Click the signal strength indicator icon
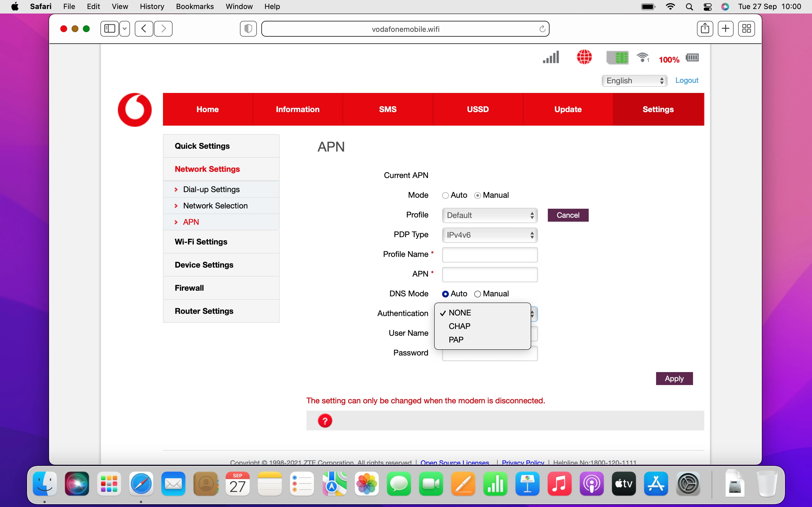The image size is (812, 507). (x=550, y=57)
